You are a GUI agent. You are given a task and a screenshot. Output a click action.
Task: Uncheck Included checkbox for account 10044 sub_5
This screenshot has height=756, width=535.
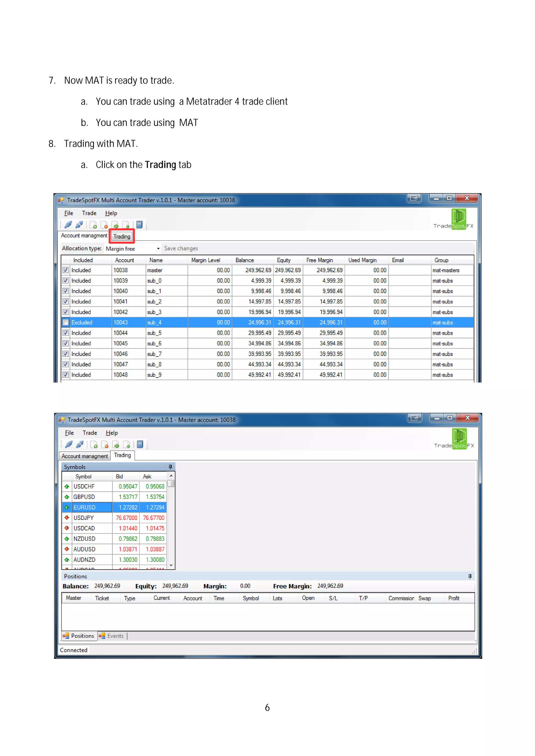(66, 333)
